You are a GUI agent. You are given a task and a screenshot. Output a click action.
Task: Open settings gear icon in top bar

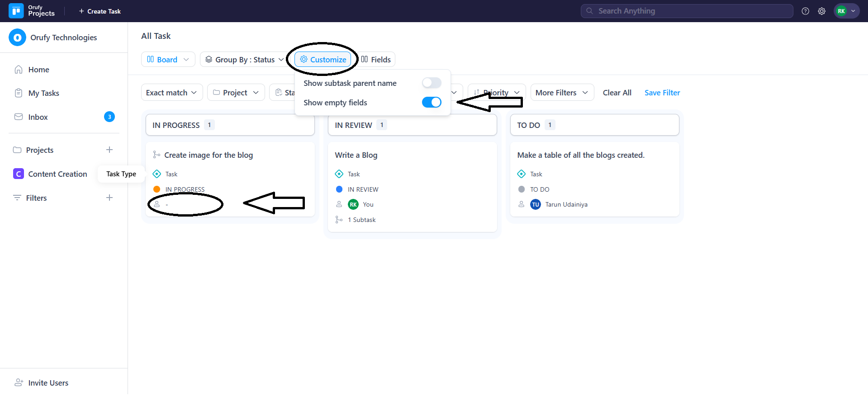821,11
